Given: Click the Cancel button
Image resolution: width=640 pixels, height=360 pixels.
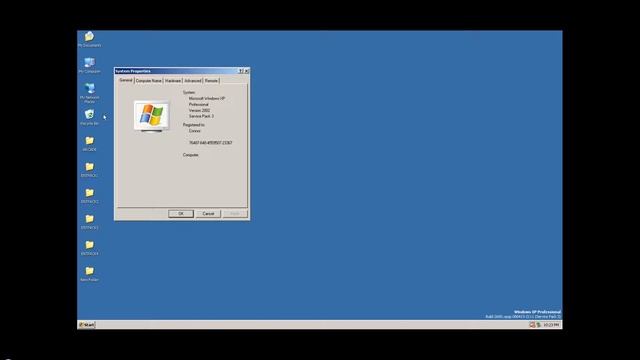Looking at the screenshot, I should tap(208, 214).
